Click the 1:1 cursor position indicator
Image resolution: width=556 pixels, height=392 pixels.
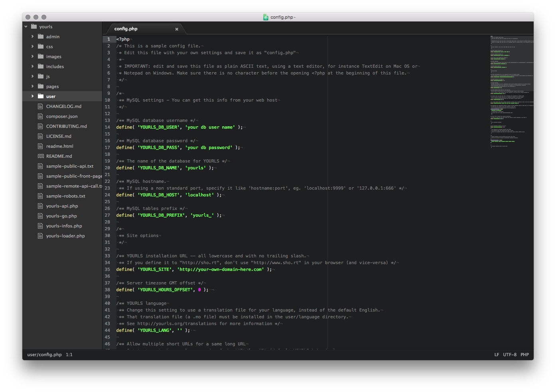point(69,355)
